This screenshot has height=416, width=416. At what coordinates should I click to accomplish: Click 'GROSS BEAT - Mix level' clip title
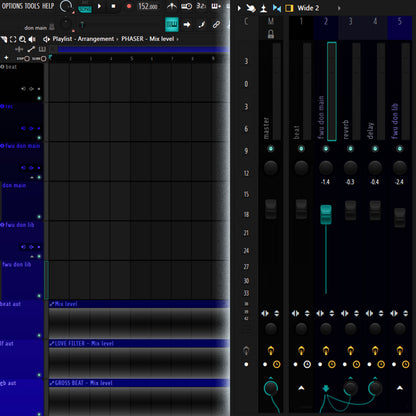[x=83, y=383]
